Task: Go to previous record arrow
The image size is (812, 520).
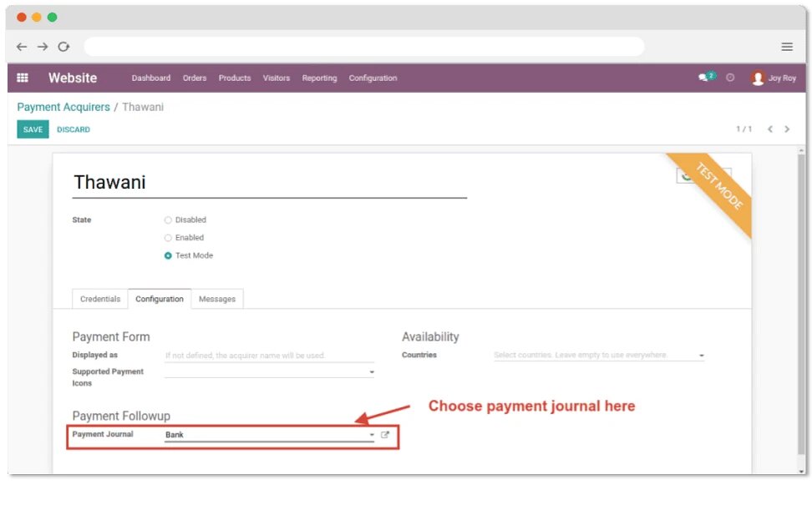Action: tap(770, 129)
